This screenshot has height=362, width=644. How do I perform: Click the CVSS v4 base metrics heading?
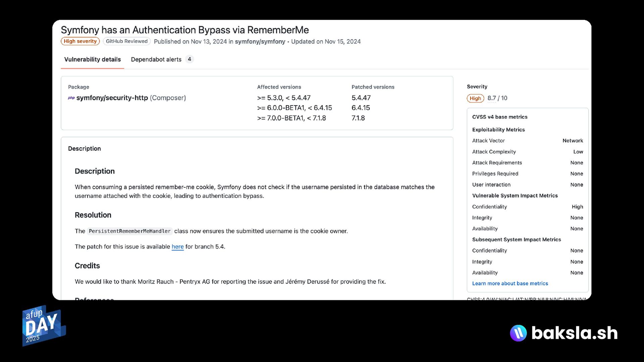[500, 117]
